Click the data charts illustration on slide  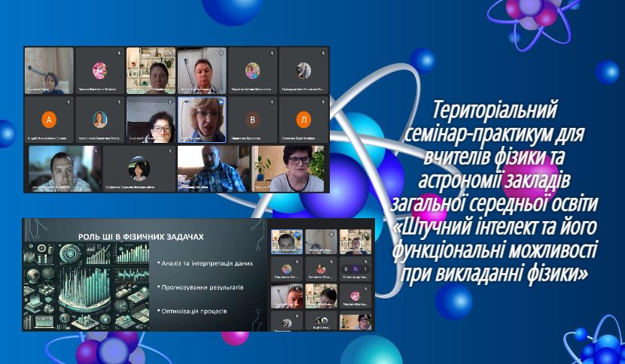[x=86, y=286]
